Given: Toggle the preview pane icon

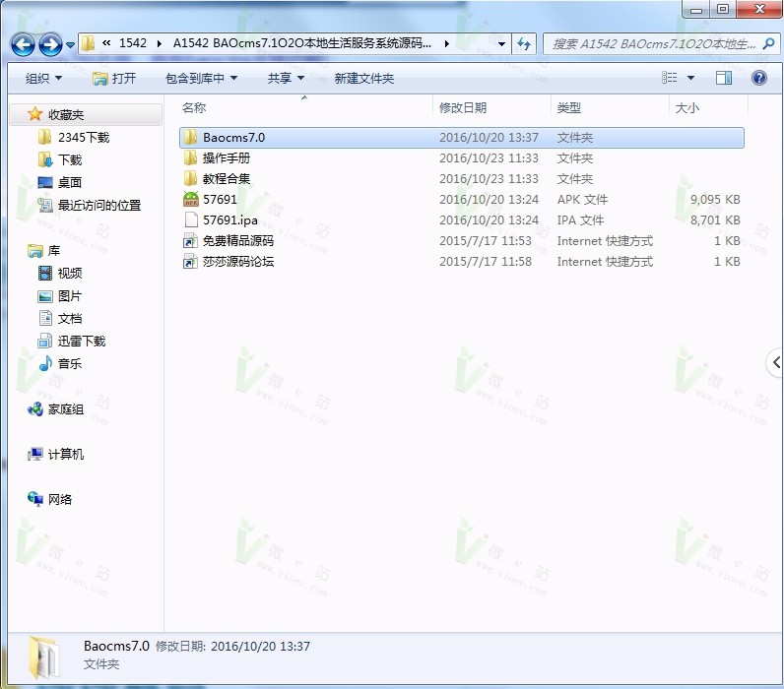Looking at the screenshot, I should coord(724,78).
